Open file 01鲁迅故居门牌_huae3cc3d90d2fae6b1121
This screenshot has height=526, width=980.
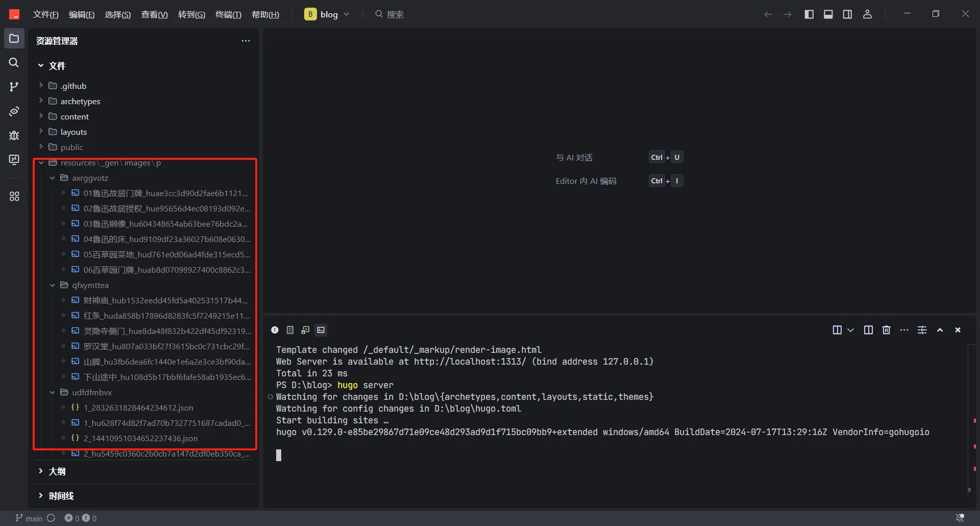[144, 193]
